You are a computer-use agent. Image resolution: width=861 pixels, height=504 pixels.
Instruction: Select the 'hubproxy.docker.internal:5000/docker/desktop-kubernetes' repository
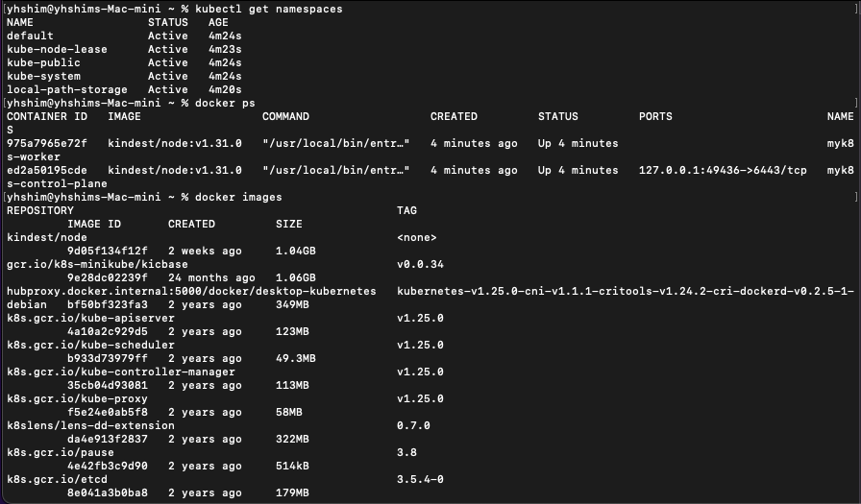point(191,291)
